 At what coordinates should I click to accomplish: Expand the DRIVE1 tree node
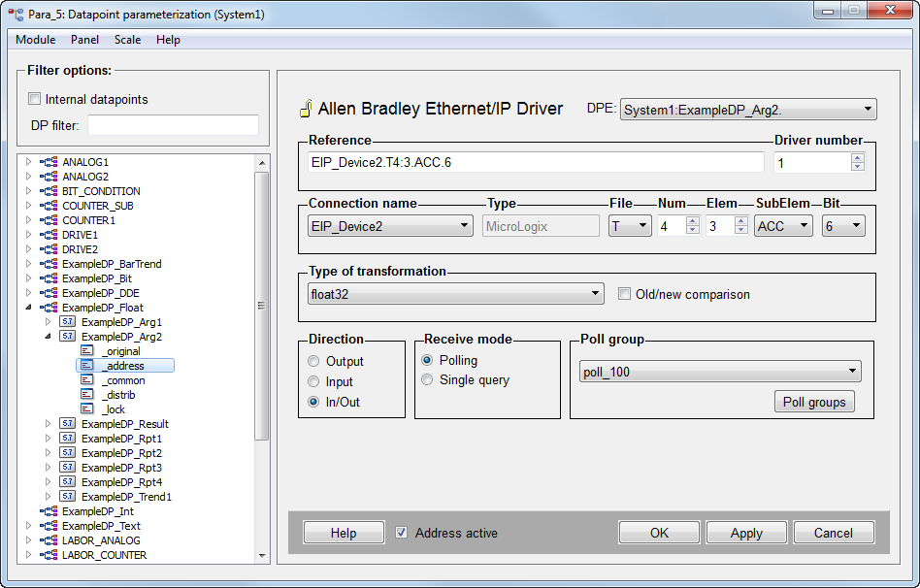click(x=28, y=235)
